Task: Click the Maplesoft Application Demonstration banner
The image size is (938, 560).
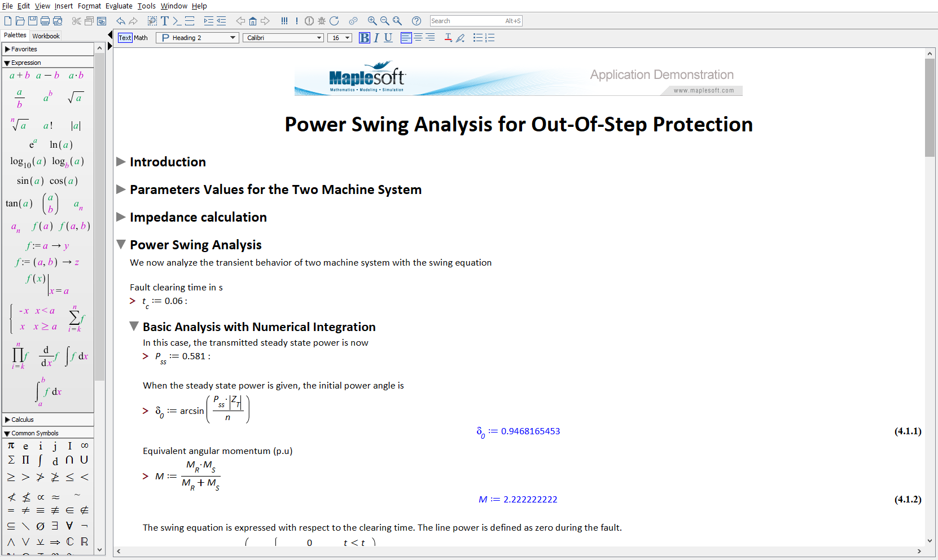Action: tap(518, 79)
